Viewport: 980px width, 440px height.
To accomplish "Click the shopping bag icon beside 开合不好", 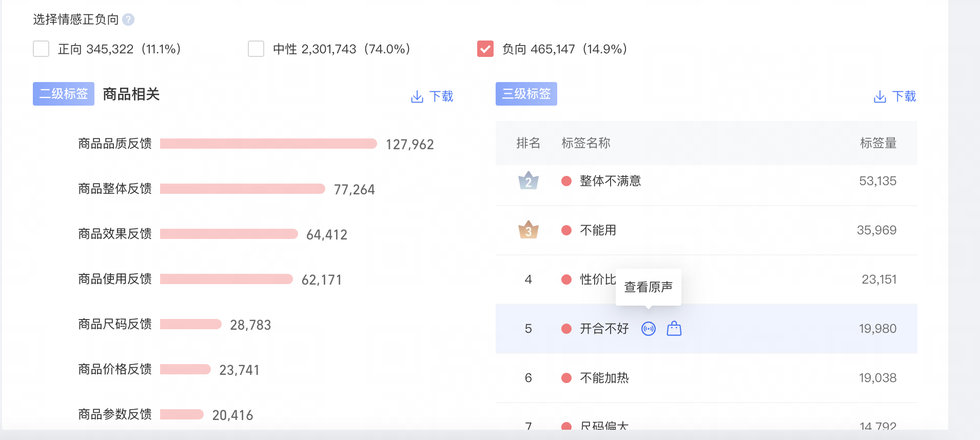I will click(674, 329).
